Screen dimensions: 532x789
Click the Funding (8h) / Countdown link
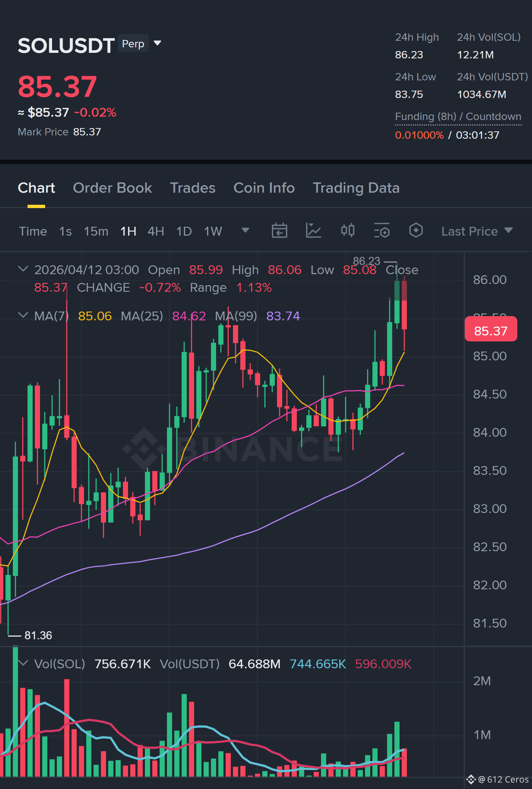[458, 117]
